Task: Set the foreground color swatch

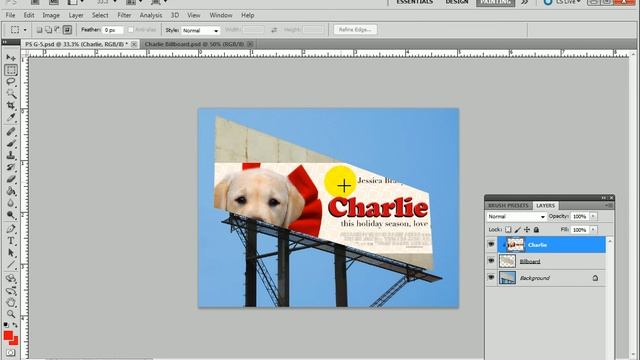Action: coord(8,336)
